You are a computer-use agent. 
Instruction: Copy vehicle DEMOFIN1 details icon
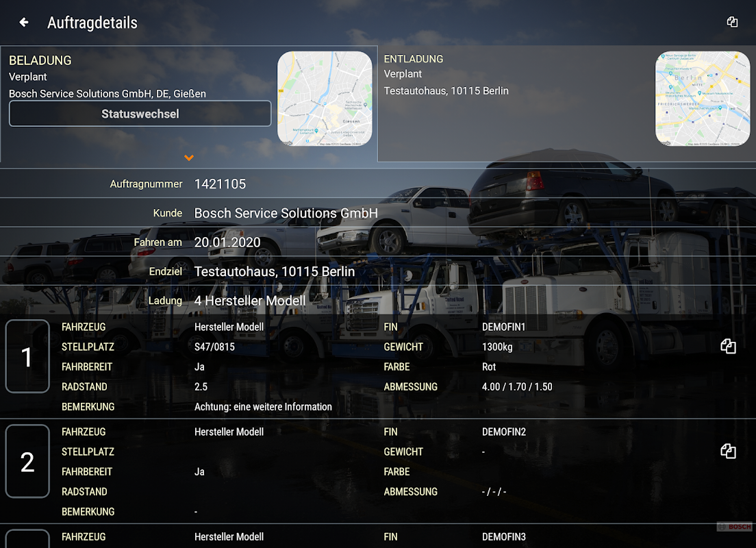728,347
